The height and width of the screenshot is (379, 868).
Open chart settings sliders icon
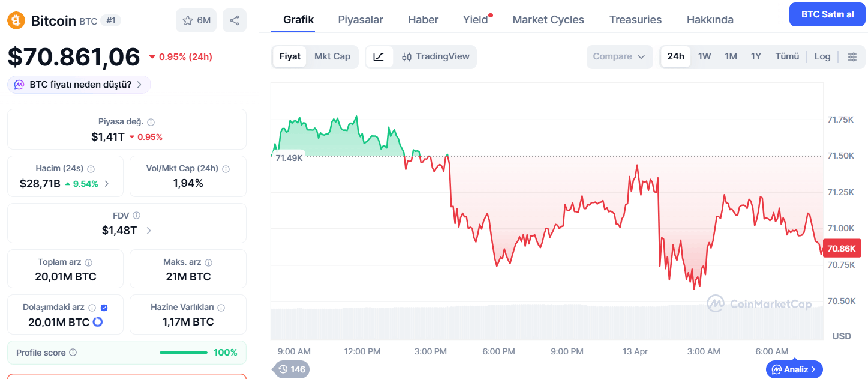pyautogui.click(x=852, y=56)
